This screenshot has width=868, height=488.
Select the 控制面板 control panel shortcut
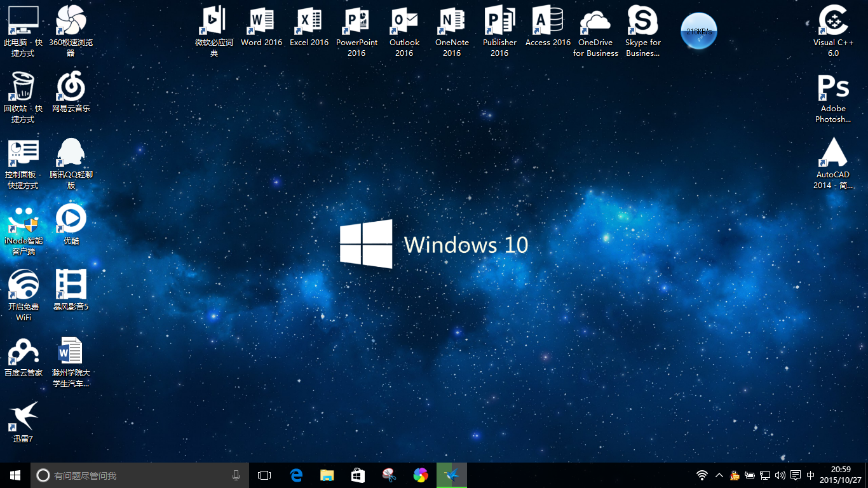[24, 164]
